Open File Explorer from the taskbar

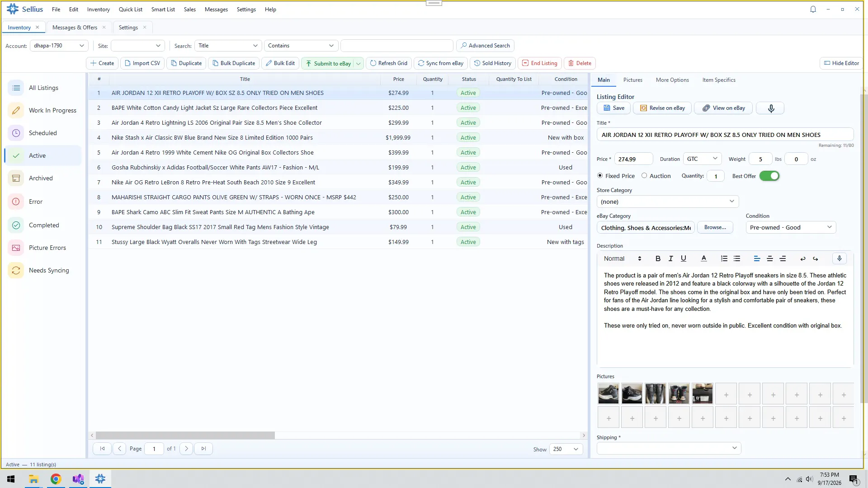coord(33,479)
